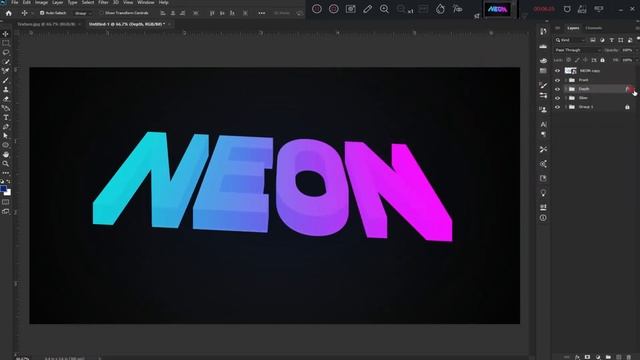Viewport: 640px width, 360px height.
Task: Expand the Front group folder
Action: coord(566,80)
